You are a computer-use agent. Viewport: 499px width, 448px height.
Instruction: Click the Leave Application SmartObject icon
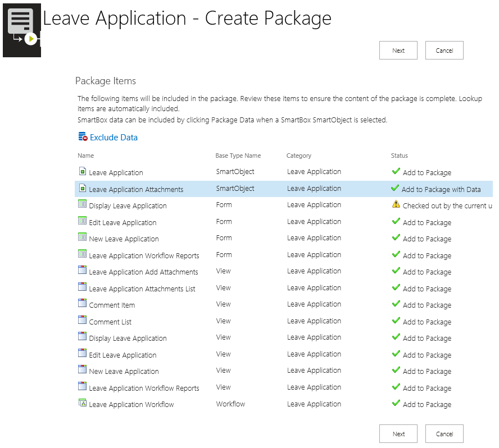[82, 172]
